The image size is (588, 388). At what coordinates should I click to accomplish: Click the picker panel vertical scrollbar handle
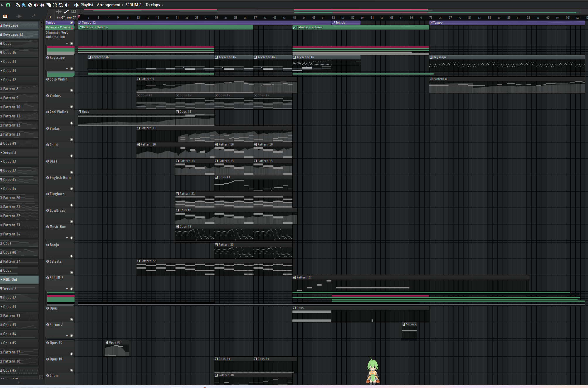click(x=41, y=144)
